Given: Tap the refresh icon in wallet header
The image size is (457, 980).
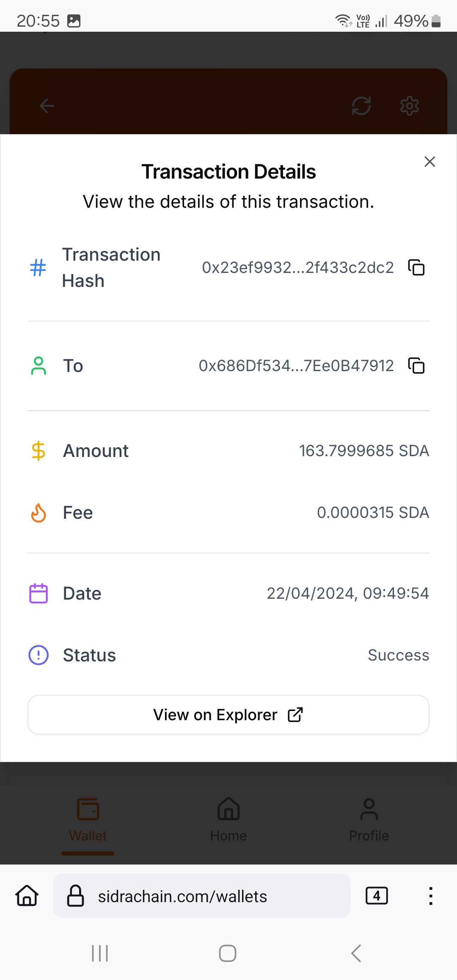Looking at the screenshot, I should click(361, 106).
